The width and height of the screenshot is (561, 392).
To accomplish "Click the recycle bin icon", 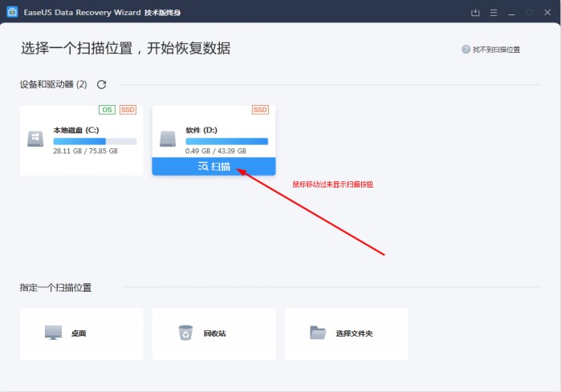I will (x=185, y=333).
